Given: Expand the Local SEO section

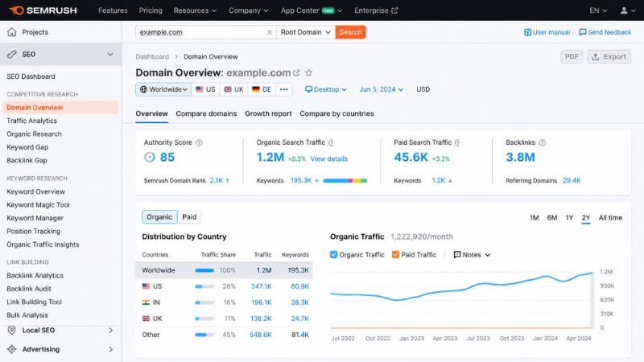Looking at the screenshot, I should [x=110, y=330].
